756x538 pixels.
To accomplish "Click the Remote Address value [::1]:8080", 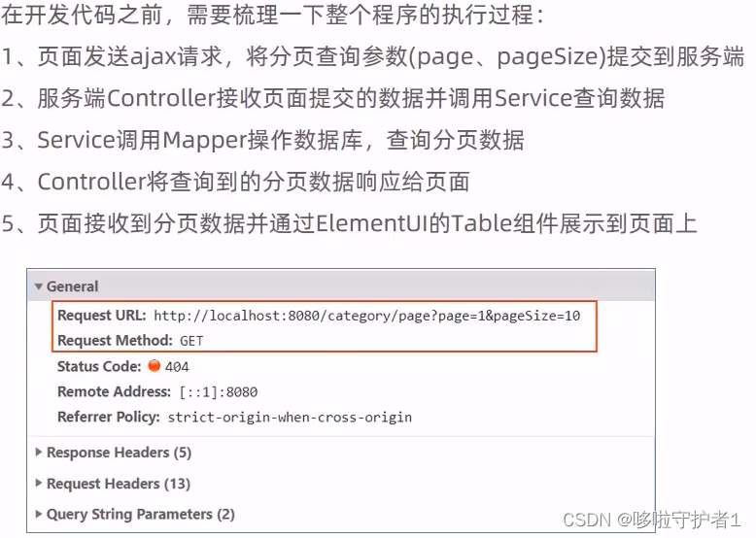I will pos(219,392).
